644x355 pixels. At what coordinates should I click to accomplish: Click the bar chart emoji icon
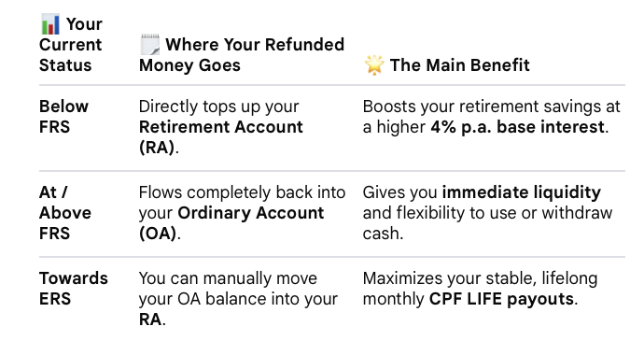click(x=50, y=24)
